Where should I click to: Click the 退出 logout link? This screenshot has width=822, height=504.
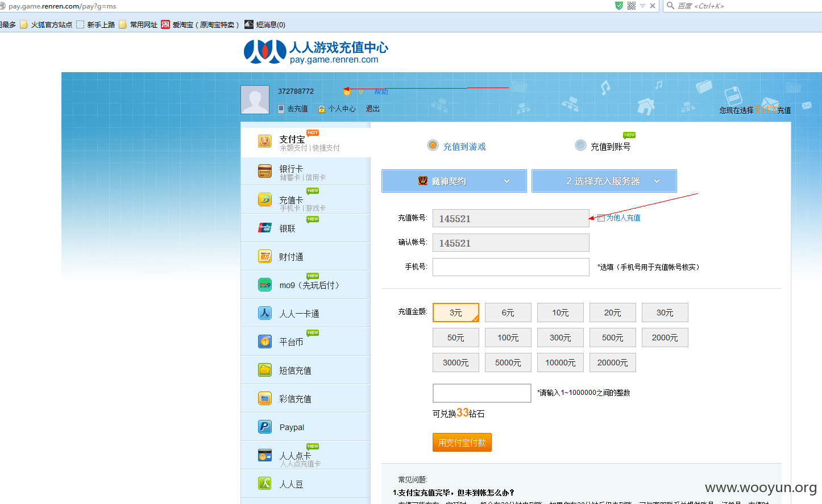373,109
